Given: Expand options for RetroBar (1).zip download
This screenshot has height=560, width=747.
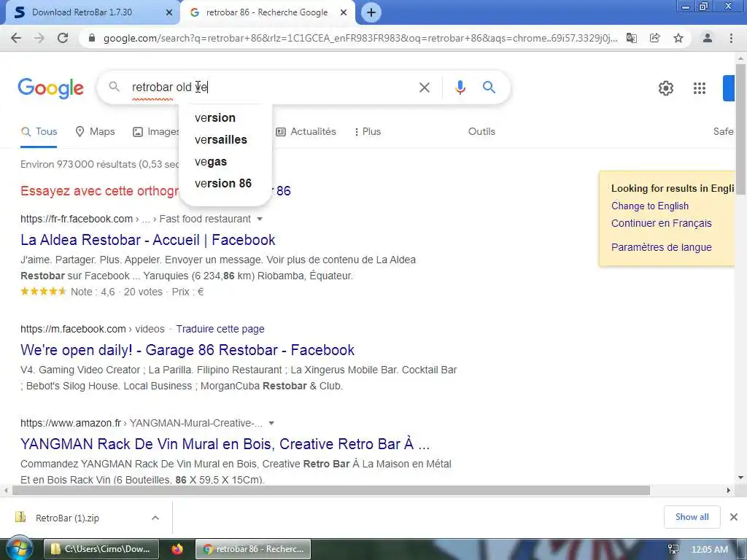Looking at the screenshot, I should point(155,518).
